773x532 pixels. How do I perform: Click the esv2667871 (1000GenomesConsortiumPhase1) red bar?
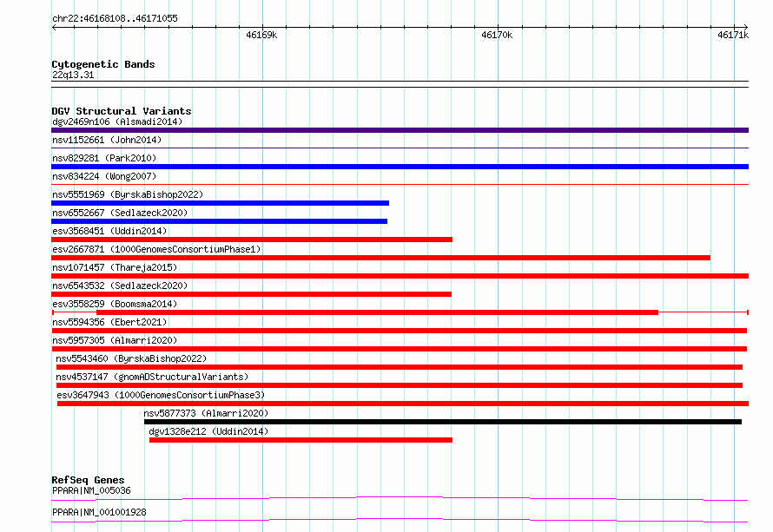click(380, 258)
